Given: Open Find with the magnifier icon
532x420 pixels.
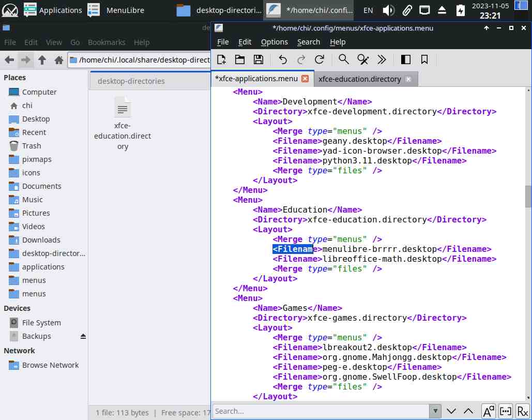Looking at the screenshot, I should (344, 59).
